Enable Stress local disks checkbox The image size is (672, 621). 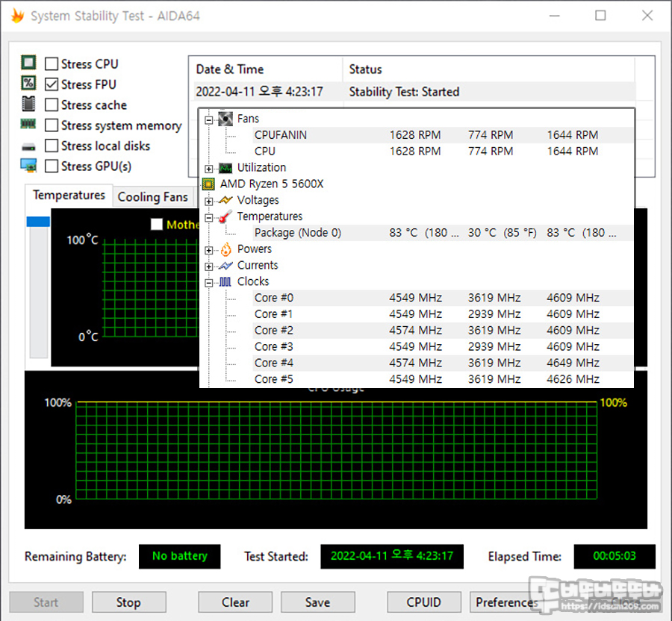pos(52,146)
